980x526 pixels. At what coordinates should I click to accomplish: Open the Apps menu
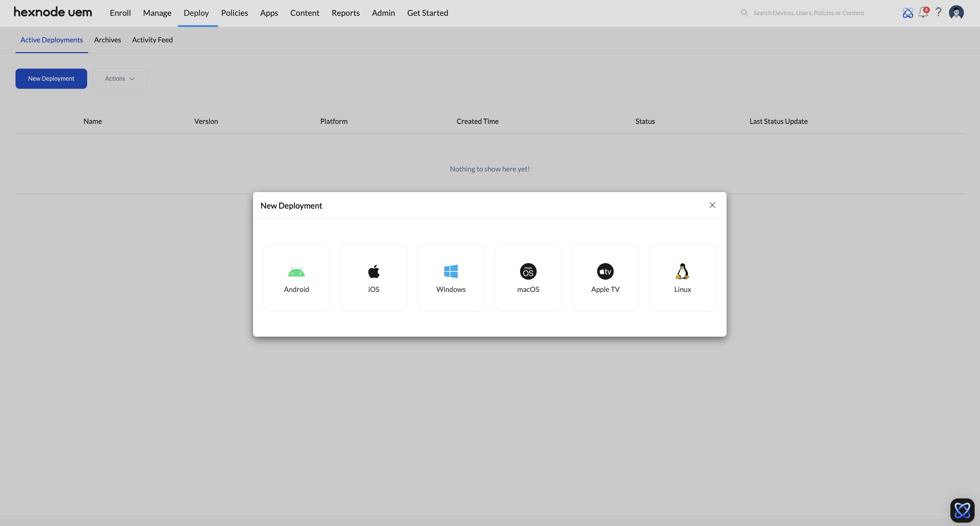pos(269,13)
